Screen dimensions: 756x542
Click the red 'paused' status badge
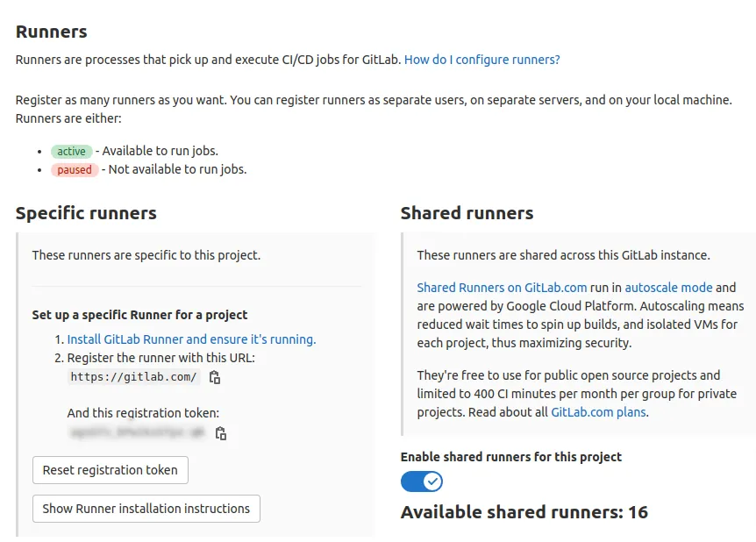75,169
